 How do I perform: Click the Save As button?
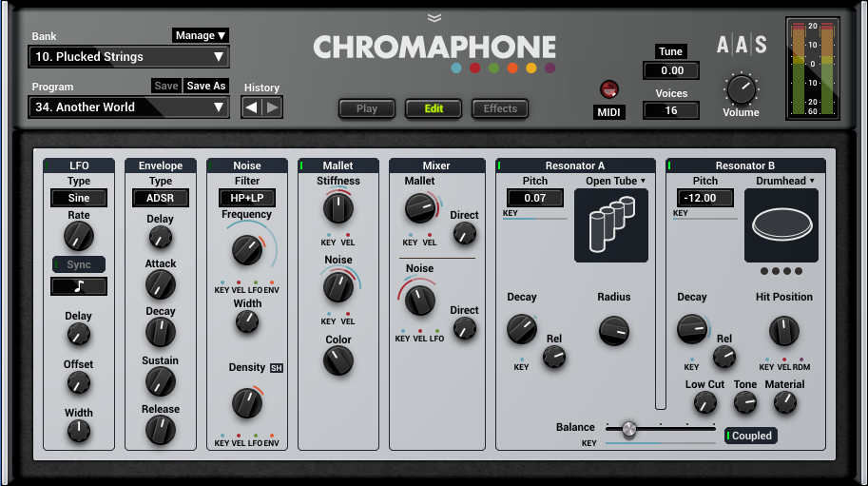point(206,86)
